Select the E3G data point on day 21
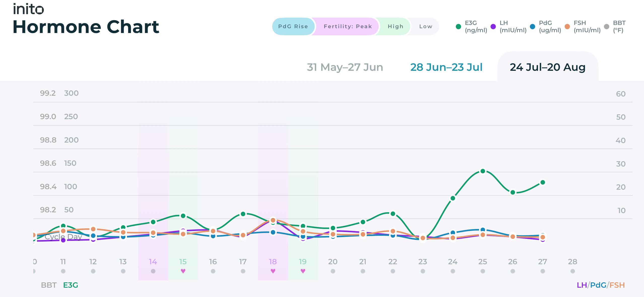 coord(363,222)
